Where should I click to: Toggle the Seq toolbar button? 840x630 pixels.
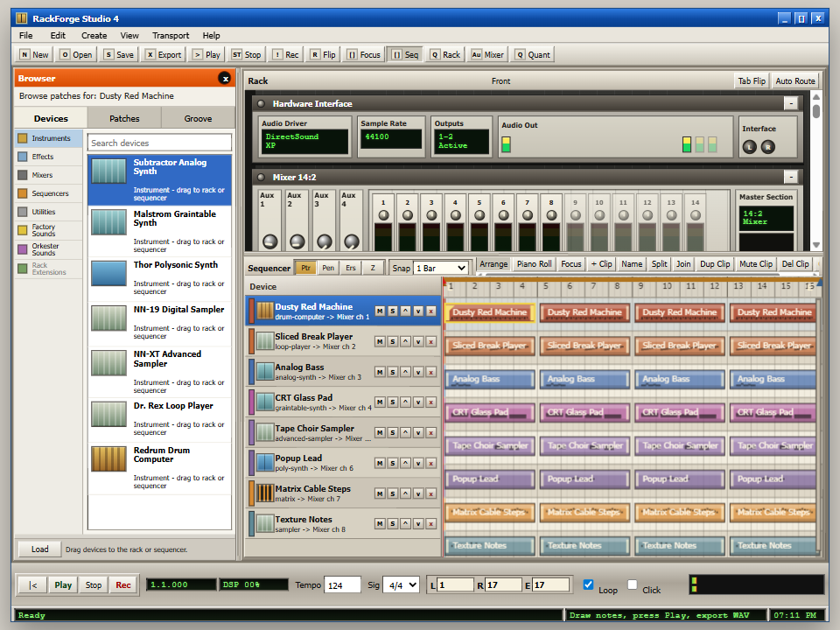click(405, 54)
